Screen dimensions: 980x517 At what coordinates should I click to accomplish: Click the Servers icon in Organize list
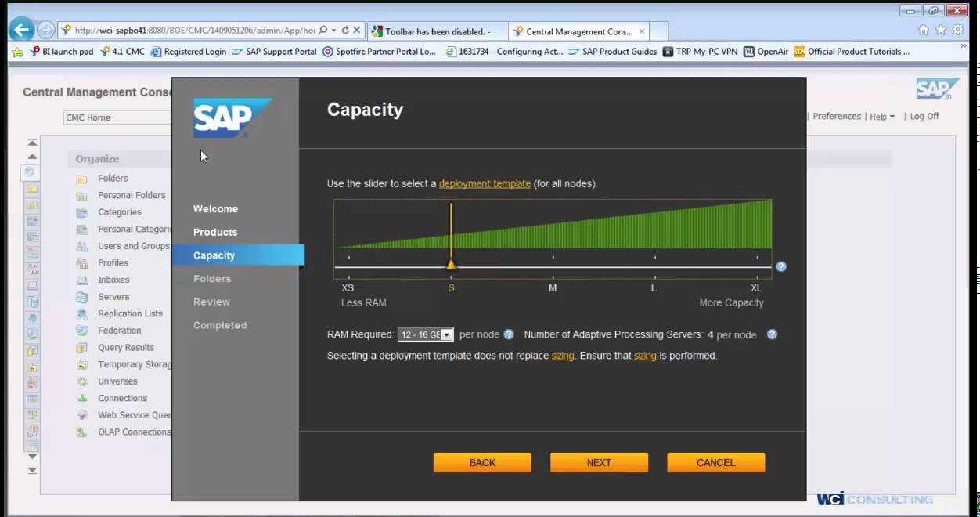tap(81, 297)
